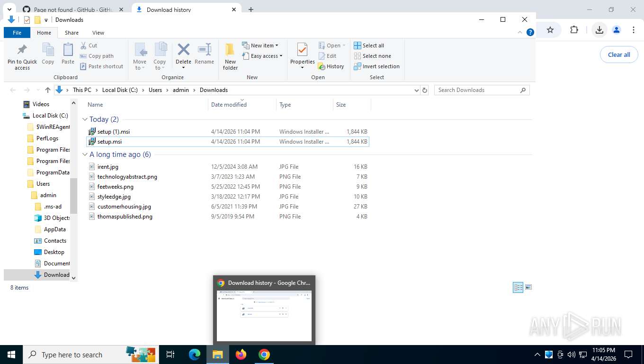Viewport: 644px width, 364px height.
Task: Click Paste shortcut in the ribbon
Action: pyautogui.click(x=101, y=66)
